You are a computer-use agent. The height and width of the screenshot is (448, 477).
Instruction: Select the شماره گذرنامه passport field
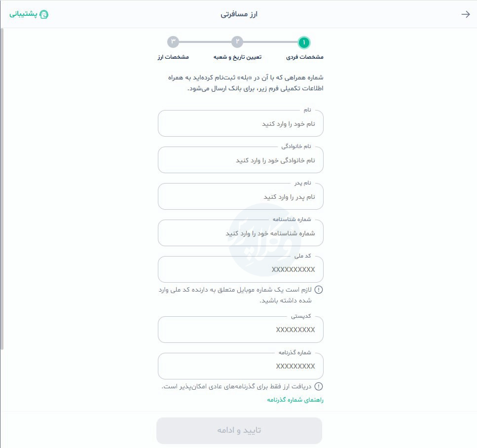coord(241,366)
